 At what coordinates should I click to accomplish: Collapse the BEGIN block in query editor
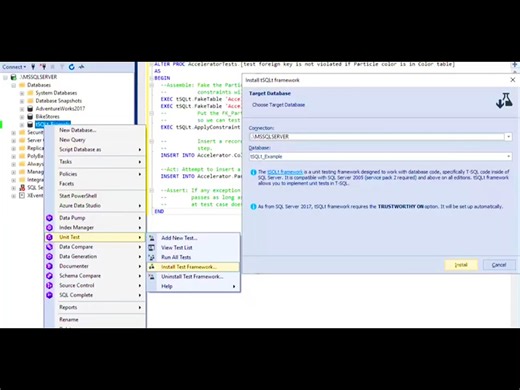point(151,78)
